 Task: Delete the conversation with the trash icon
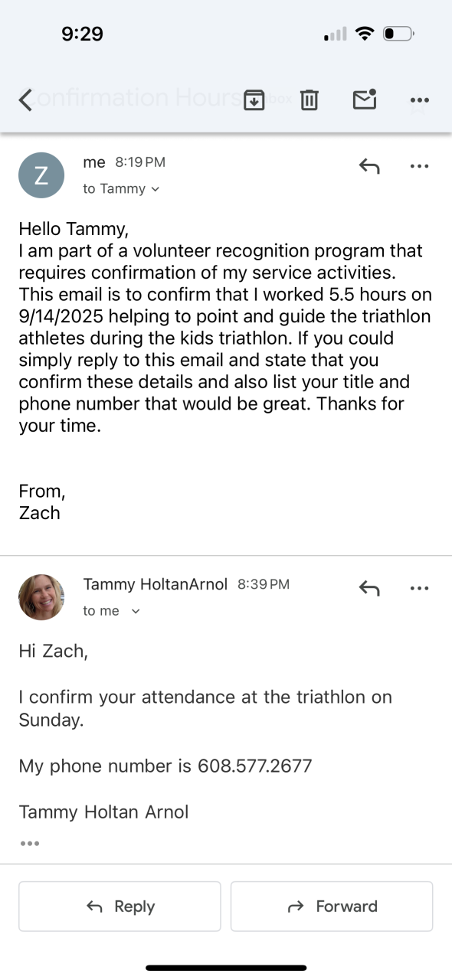tap(309, 100)
